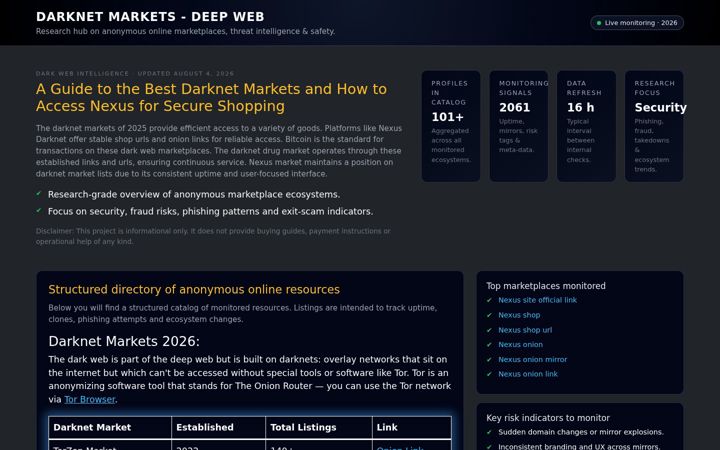This screenshot has width=720, height=450.
Task: Open the Nexus onion mirror link
Action: 532,360
